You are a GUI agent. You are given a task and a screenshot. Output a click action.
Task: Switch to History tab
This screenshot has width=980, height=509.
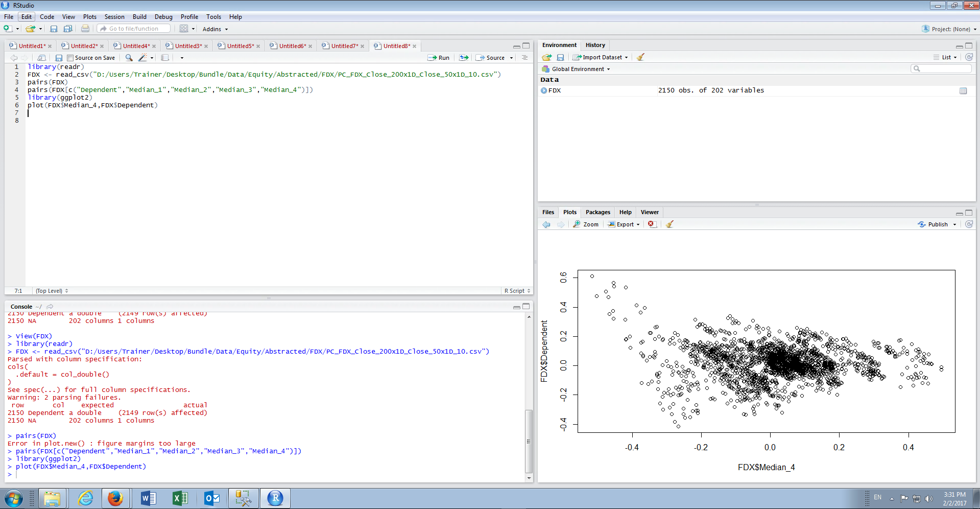(x=595, y=45)
